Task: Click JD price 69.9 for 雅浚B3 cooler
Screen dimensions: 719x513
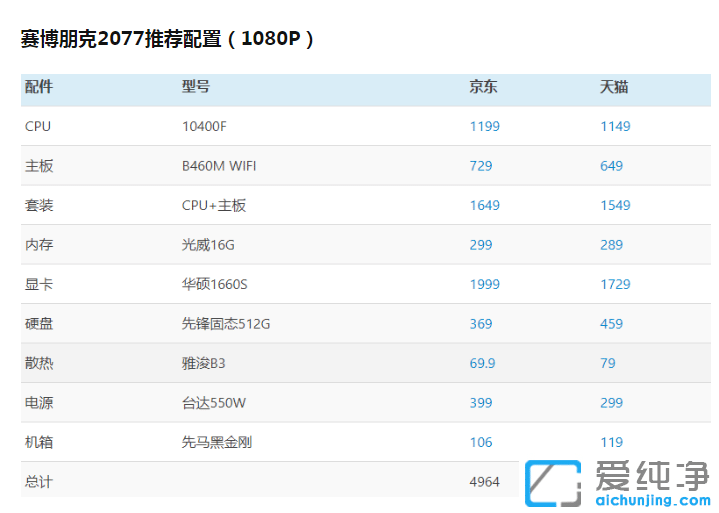Action: click(482, 363)
